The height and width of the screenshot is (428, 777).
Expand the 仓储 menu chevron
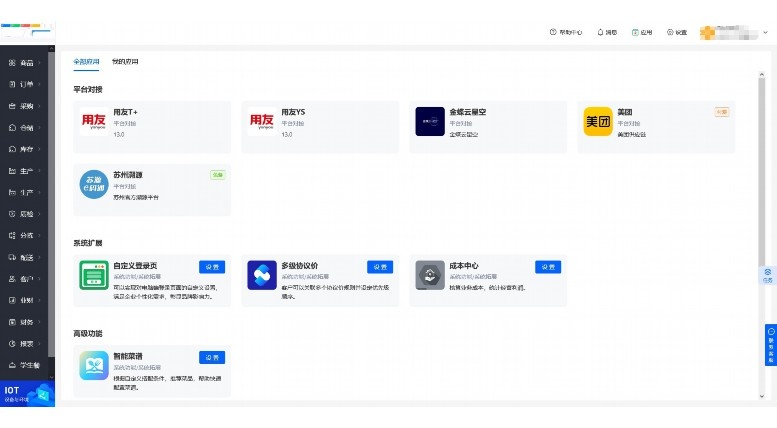(x=39, y=127)
